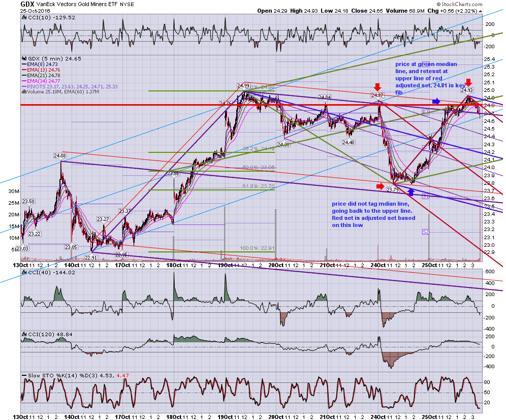506x420 pixels.
Task: Click the red down arrow above 24.93
Action: pos(469,82)
